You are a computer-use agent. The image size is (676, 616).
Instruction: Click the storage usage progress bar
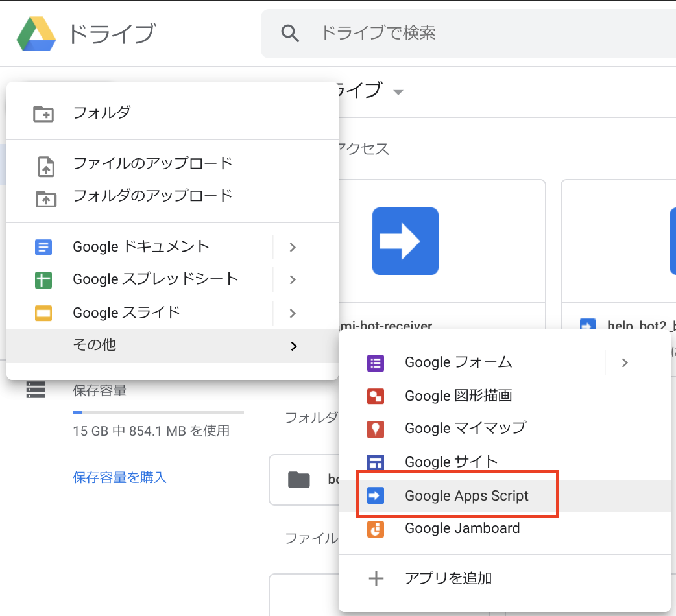click(158, 412)
